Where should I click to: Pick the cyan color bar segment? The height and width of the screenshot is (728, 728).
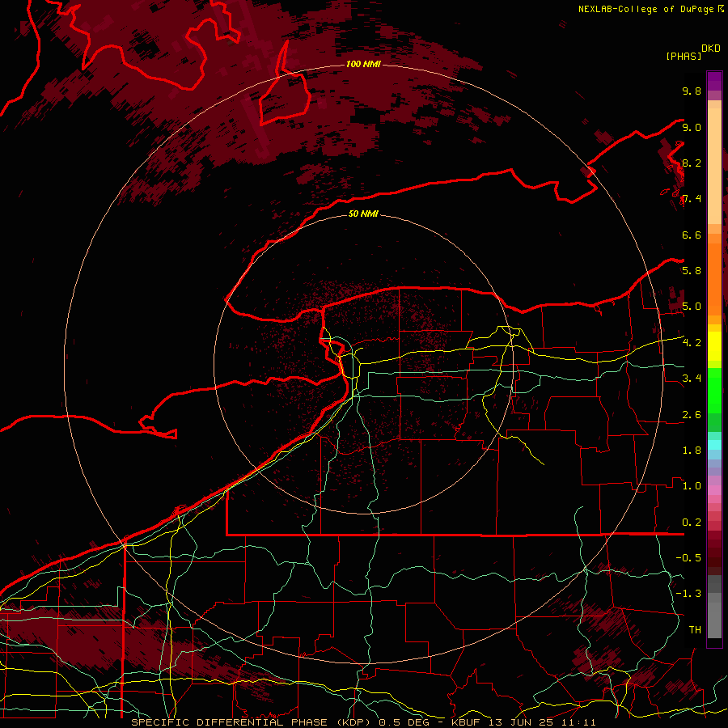click(x=714, y=445)
